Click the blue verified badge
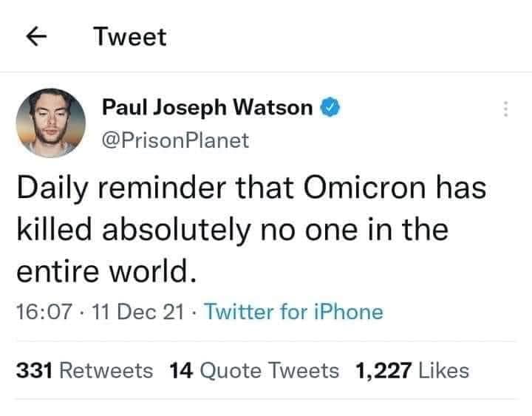This screenshot has height=416, width=532. [x=330, y=107]
